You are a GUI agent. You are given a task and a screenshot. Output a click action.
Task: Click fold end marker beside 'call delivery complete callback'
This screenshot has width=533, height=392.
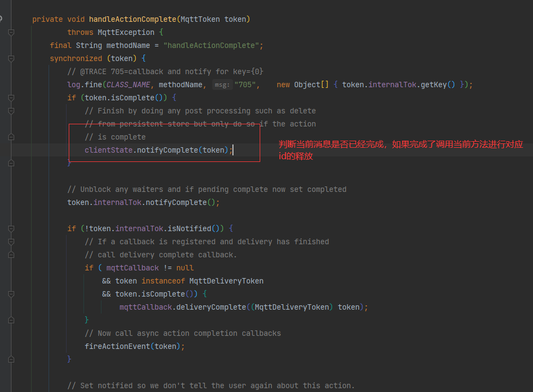coord(11,255)
